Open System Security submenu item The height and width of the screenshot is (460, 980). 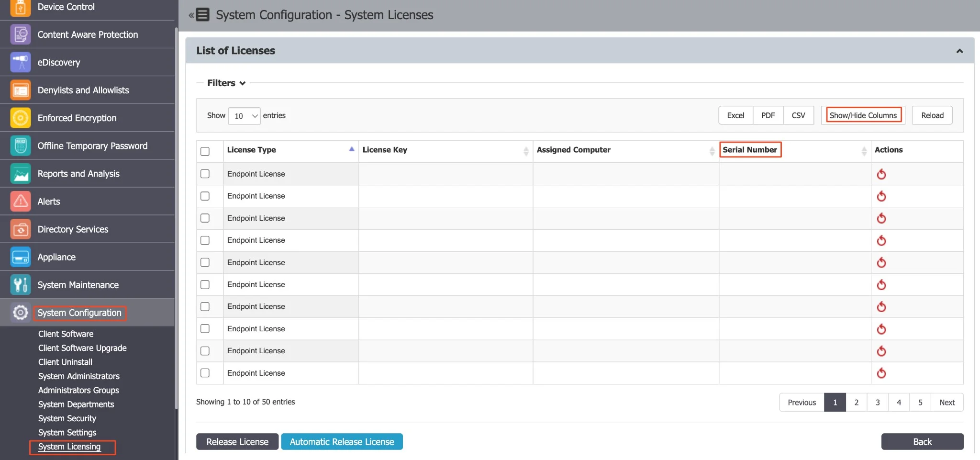pos(67,418)
